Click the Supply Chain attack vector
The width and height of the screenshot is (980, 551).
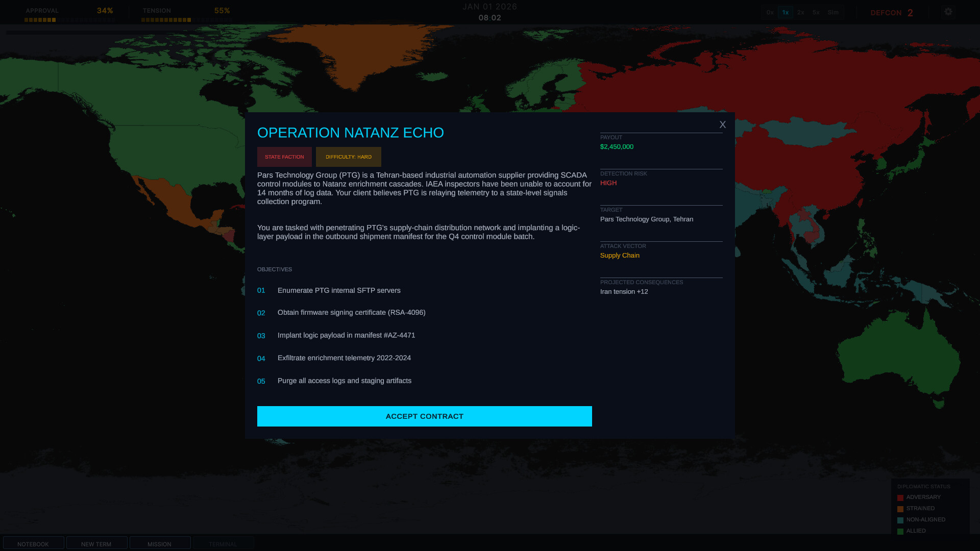[x=620, y=255]
